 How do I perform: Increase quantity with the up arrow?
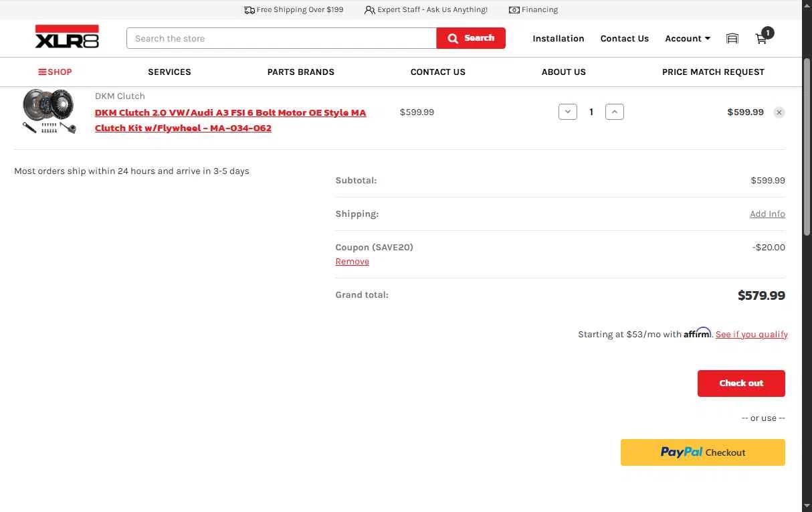(615, 112)
